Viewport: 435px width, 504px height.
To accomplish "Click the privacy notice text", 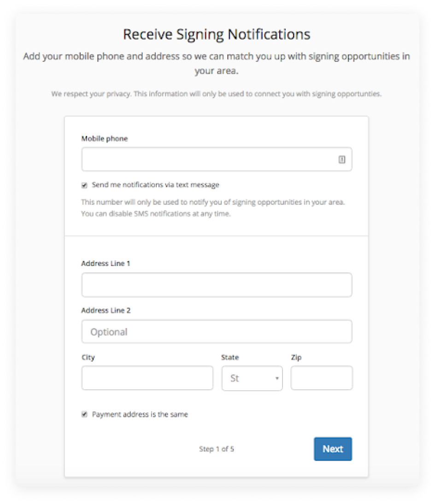I will click(217, 94).
